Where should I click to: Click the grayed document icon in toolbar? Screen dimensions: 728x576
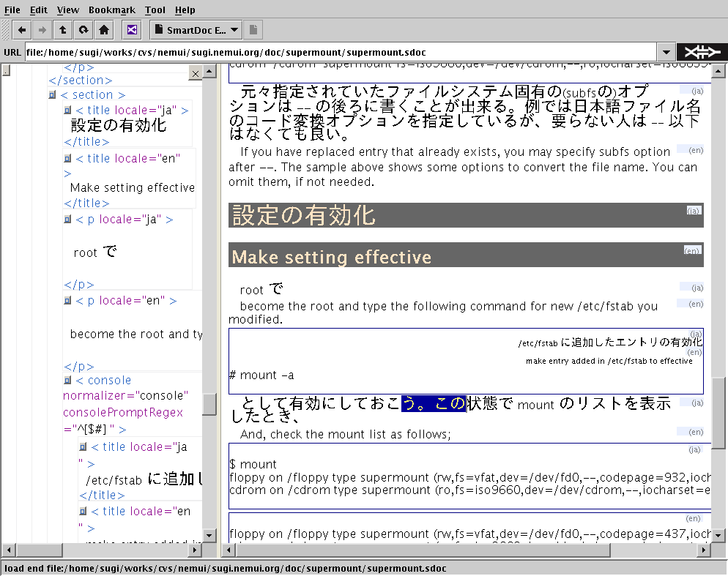253,30
